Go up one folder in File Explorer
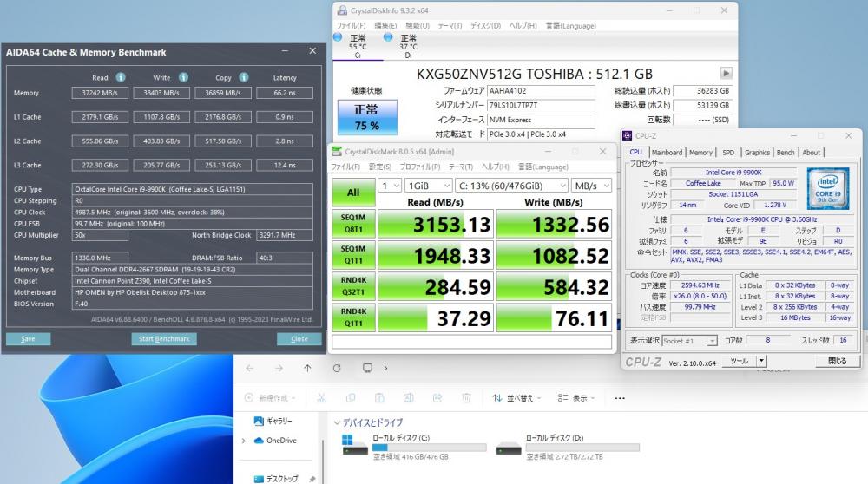868x484 pixels. point(307,368)
